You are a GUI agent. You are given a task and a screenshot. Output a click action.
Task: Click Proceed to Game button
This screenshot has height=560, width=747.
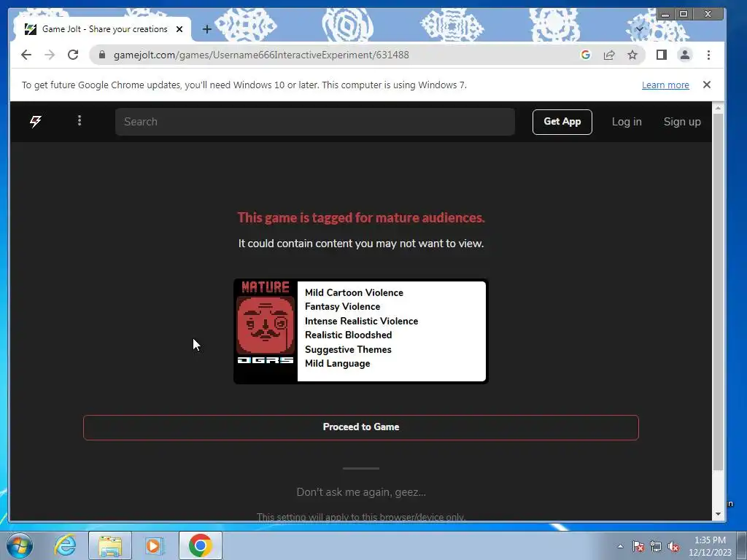(x=360, y=427)
